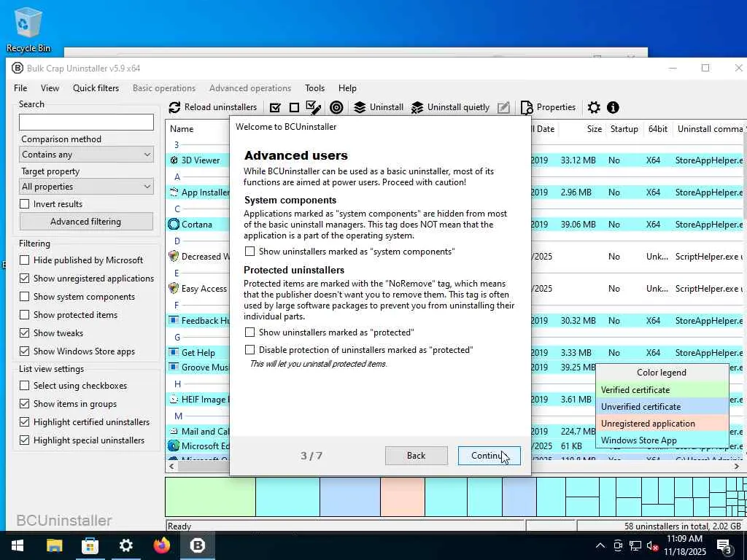Open the Recycle Bin desktop icon
The height and width of the screenshot is (560, 747).
(x=28, y=28)
